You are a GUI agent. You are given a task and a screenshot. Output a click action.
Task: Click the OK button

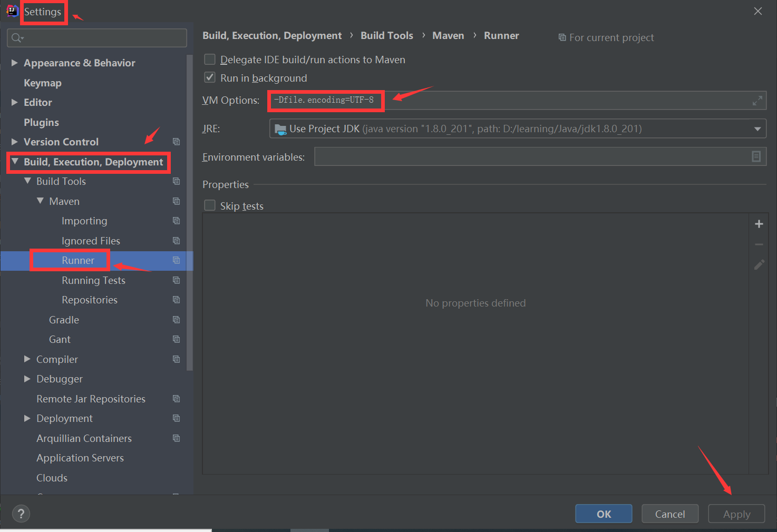604,514
